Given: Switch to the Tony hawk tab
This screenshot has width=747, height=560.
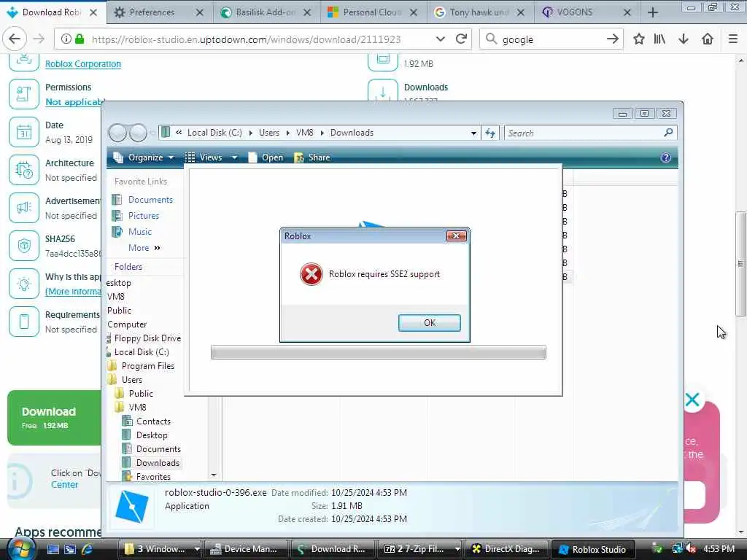Looking at the screenshot, I should point(479,12).
